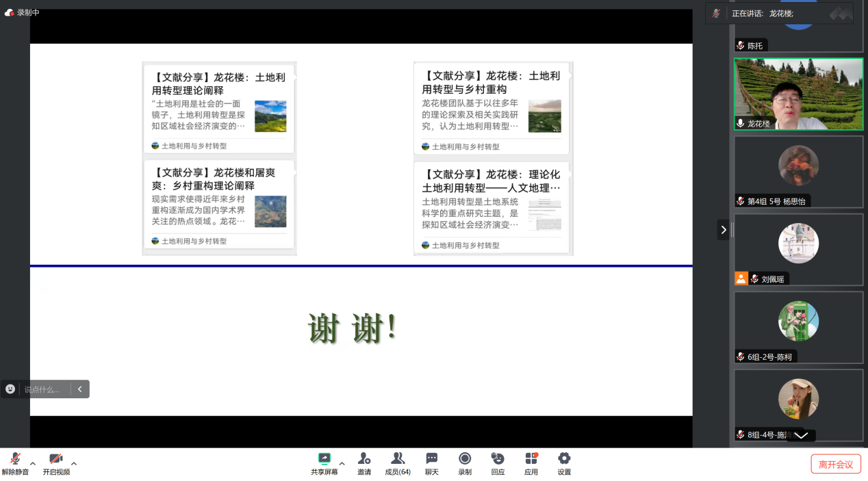Open the 应用 apps icon
The image size is (868, 481).
tap(531, 458)
